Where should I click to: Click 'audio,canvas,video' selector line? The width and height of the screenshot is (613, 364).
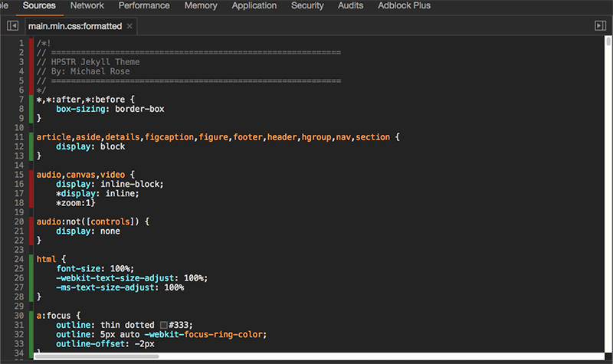[85, 175]
